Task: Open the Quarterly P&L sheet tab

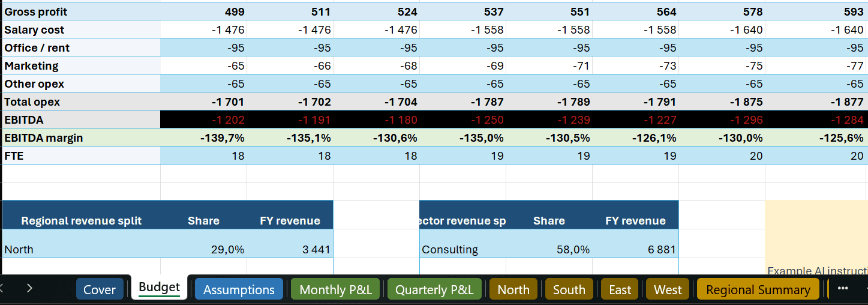Action: coord(434,290)
